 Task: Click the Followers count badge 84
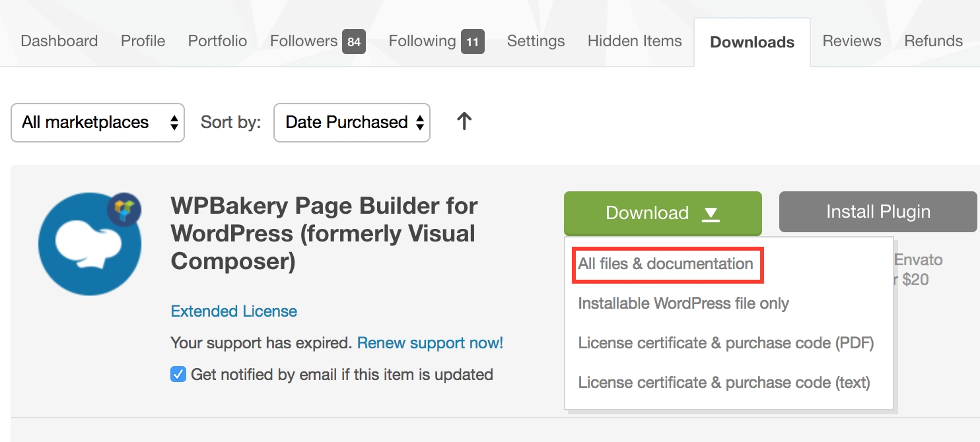pos(354,42)
